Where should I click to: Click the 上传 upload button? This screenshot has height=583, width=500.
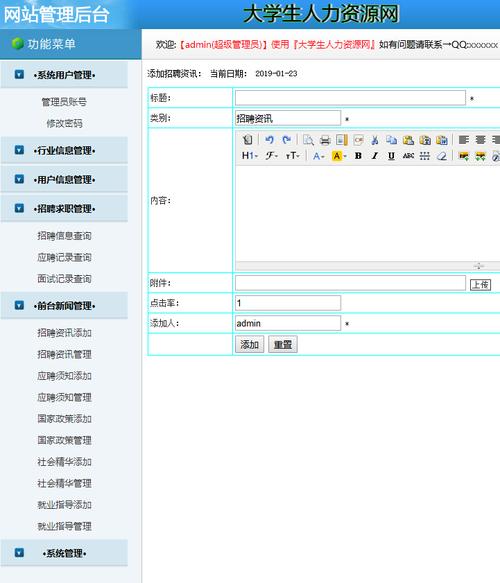(480, 284)
